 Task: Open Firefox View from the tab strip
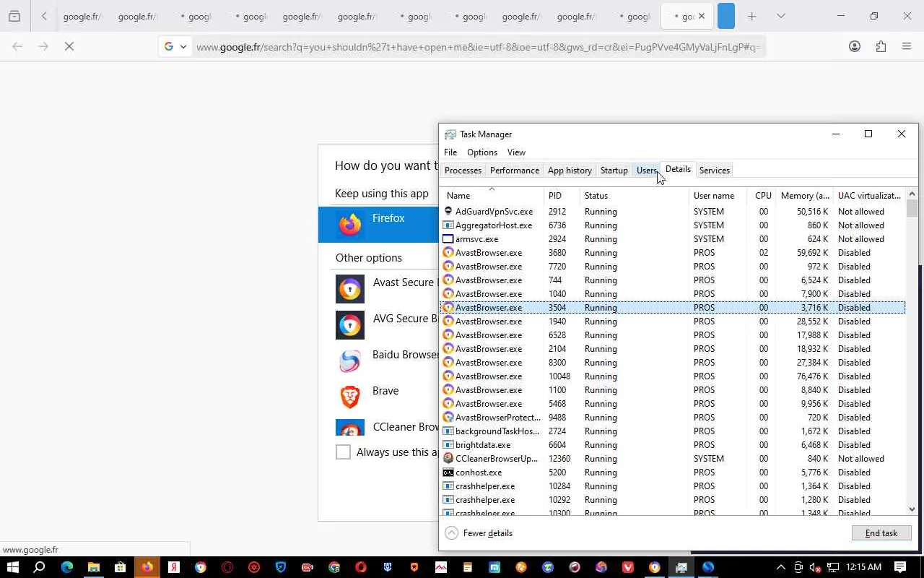(x=14, y=16)
